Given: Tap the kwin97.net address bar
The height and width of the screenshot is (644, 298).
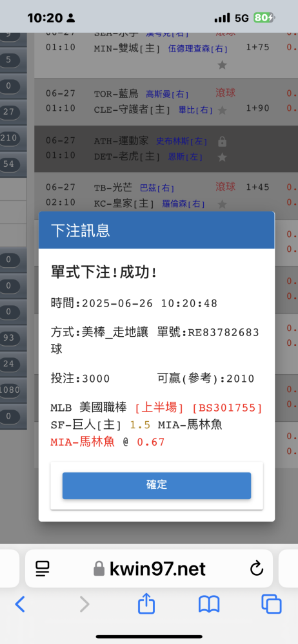Looking at the screenshot, I should pyautogui.click(x=149, y=569).
